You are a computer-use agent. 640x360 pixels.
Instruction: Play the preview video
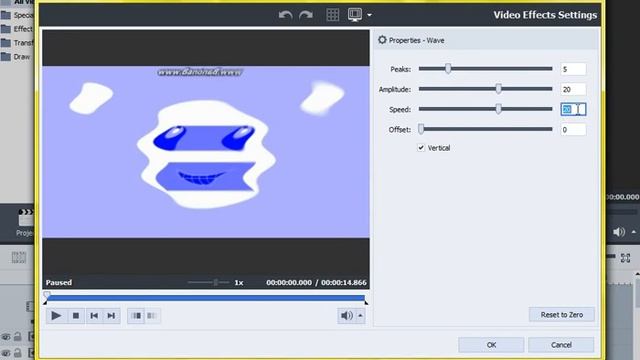point(56,316)
